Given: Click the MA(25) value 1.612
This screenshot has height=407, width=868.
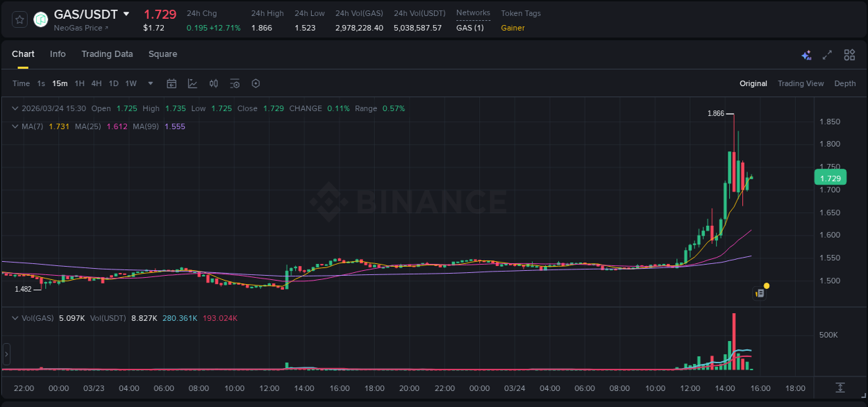Looking at the screenshot, I should point(117,126).
